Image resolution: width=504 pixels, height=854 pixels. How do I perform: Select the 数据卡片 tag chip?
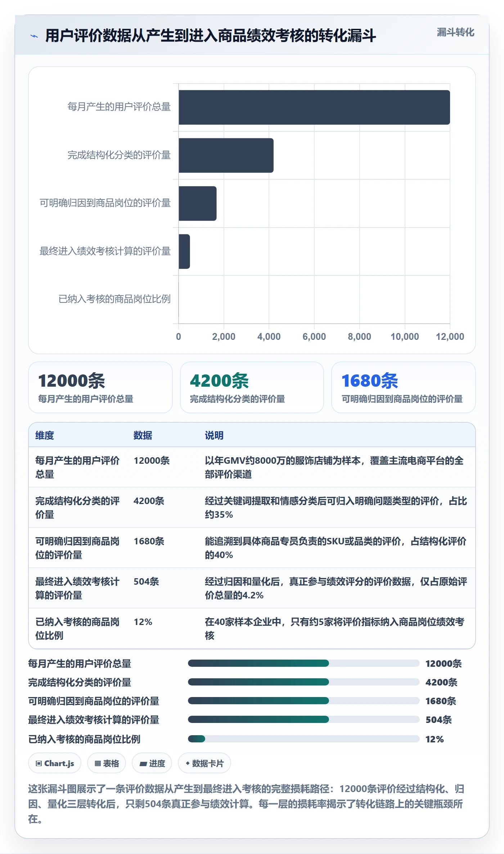204,763
